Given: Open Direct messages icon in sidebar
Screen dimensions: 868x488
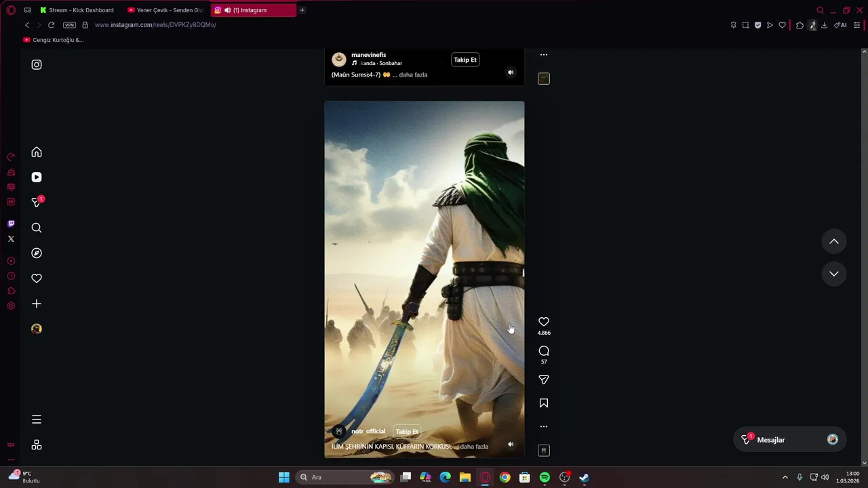Looking at the screenshot, I should [x=37, y=202].
